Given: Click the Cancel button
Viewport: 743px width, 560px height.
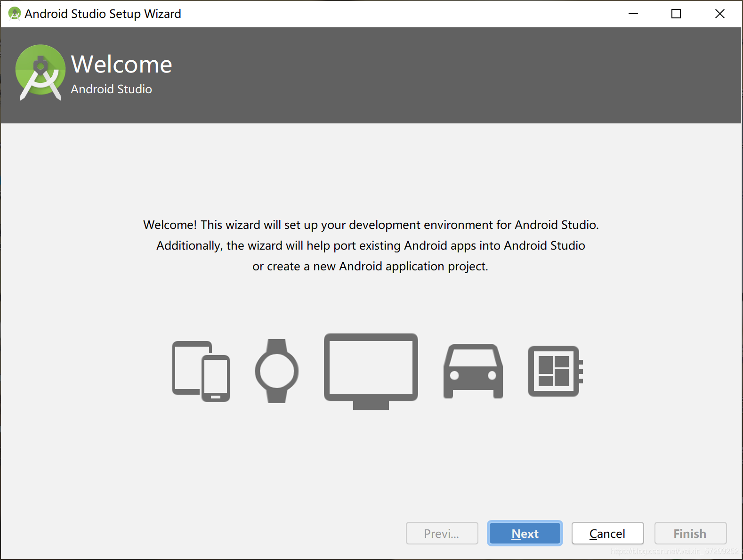Looking at the screenshot, I should [x=607, y=533].
